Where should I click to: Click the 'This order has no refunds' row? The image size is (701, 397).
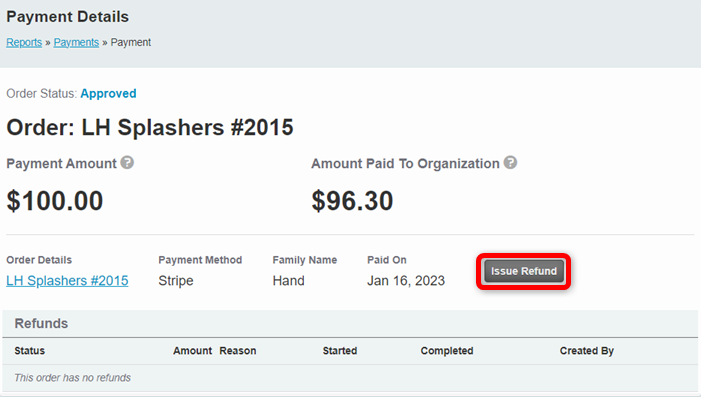coord(350,378)
